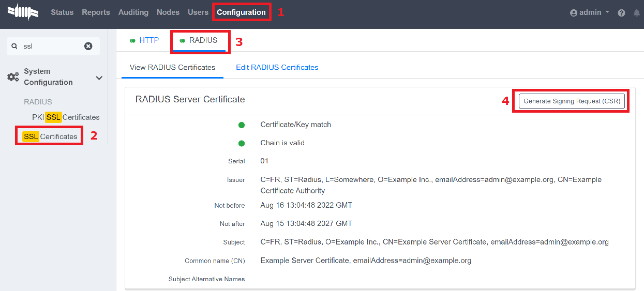
Task: Open the Reports menu item
Action: click(96, 12)
